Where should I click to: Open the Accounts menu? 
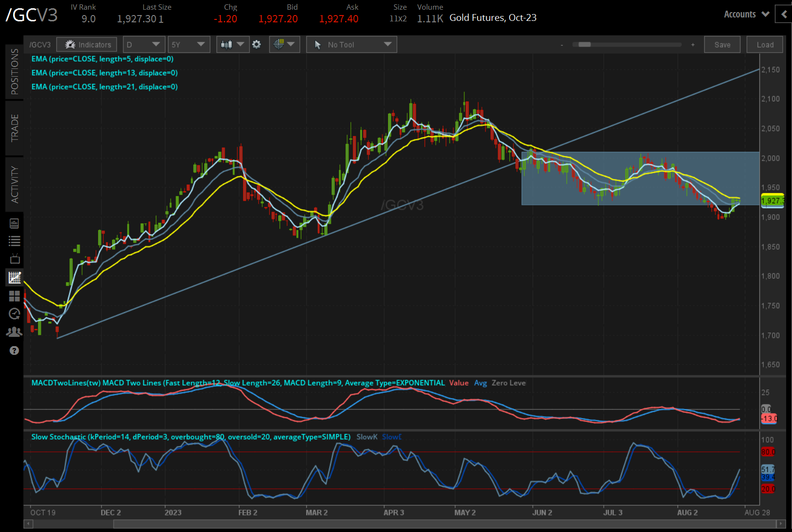(746, 15)
